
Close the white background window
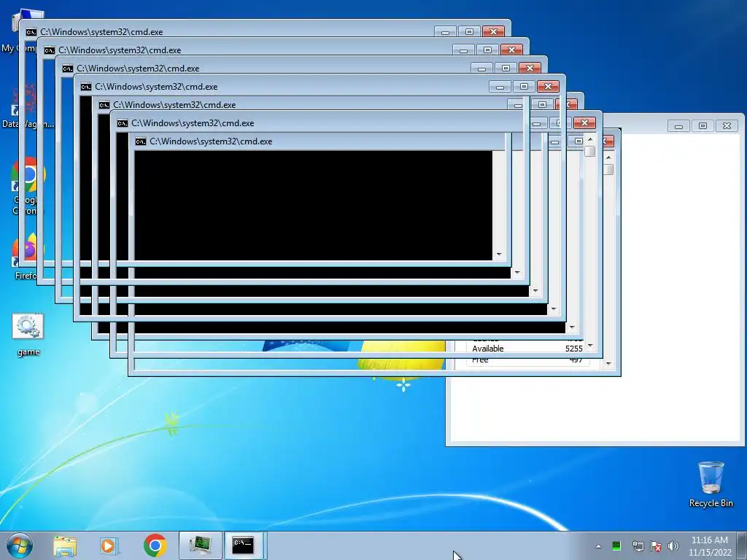tap(727, 126)
